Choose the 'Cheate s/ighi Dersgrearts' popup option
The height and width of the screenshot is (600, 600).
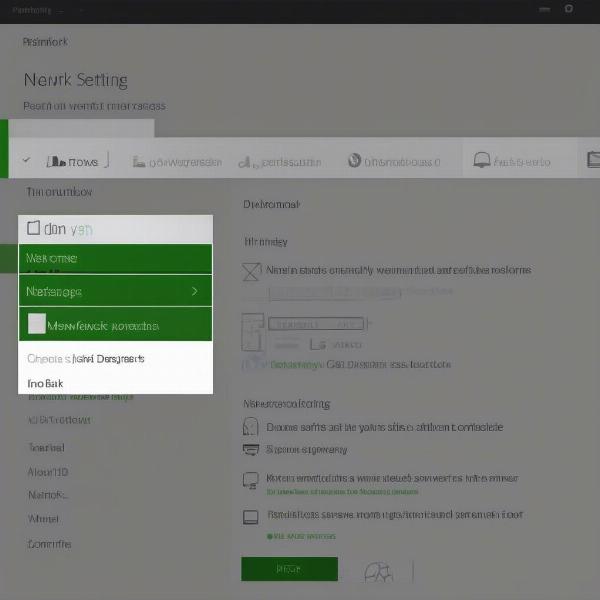coord(86,359)
